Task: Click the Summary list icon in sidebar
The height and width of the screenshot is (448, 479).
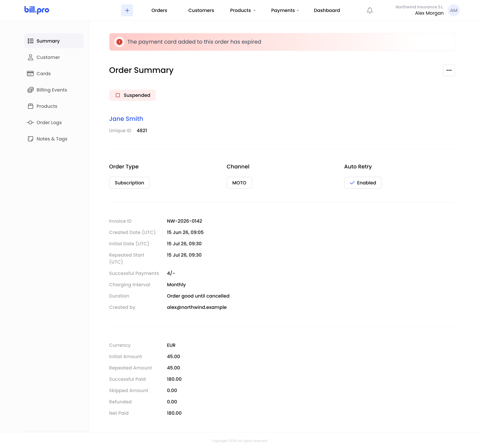Action: point(31,41)
